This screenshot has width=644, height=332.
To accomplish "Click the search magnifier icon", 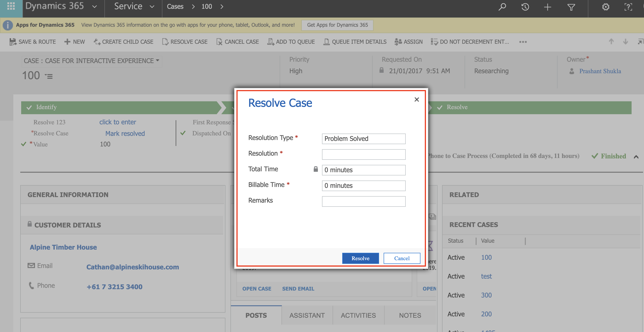I will (x=502, y=7).
